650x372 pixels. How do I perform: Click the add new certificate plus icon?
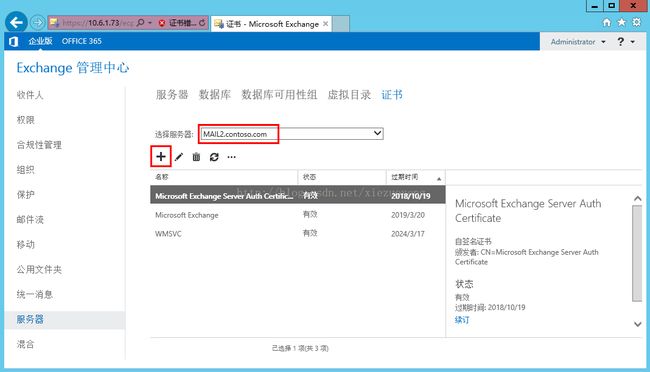pyautogui.click(x=161, y=157)
